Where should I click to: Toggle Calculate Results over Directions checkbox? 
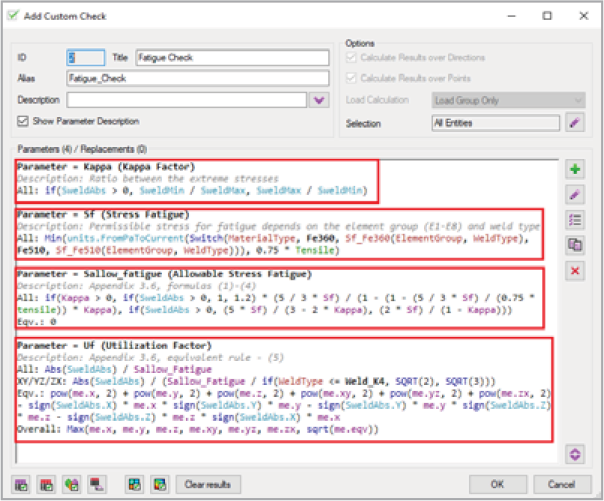[x=351, y=57]
